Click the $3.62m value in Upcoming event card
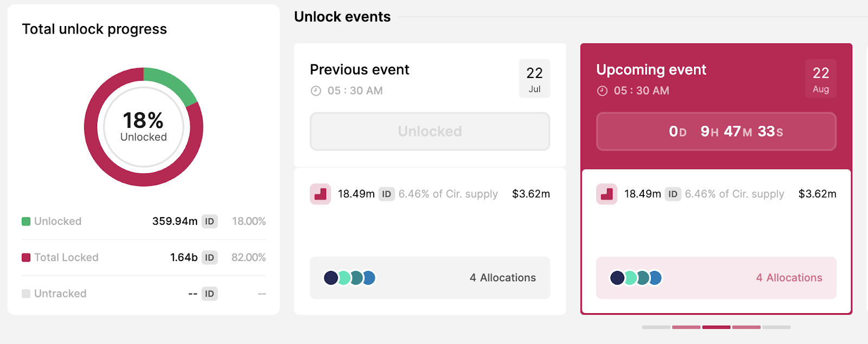Image resolution: width=868 pixels, height=344 pixels. coord(818,194)
